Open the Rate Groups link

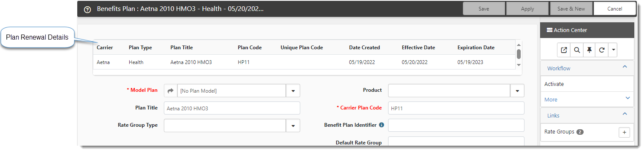(559, 132)
